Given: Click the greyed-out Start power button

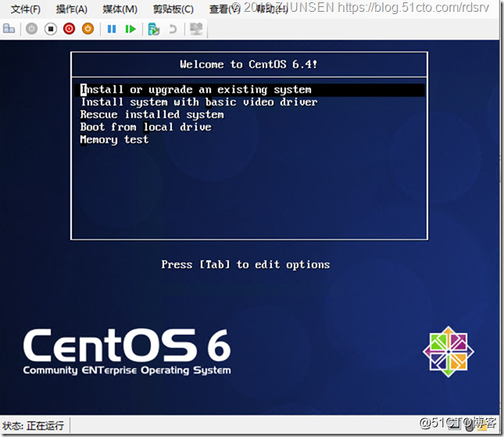Looking at the screenshot, I should (x=31, y=29).
